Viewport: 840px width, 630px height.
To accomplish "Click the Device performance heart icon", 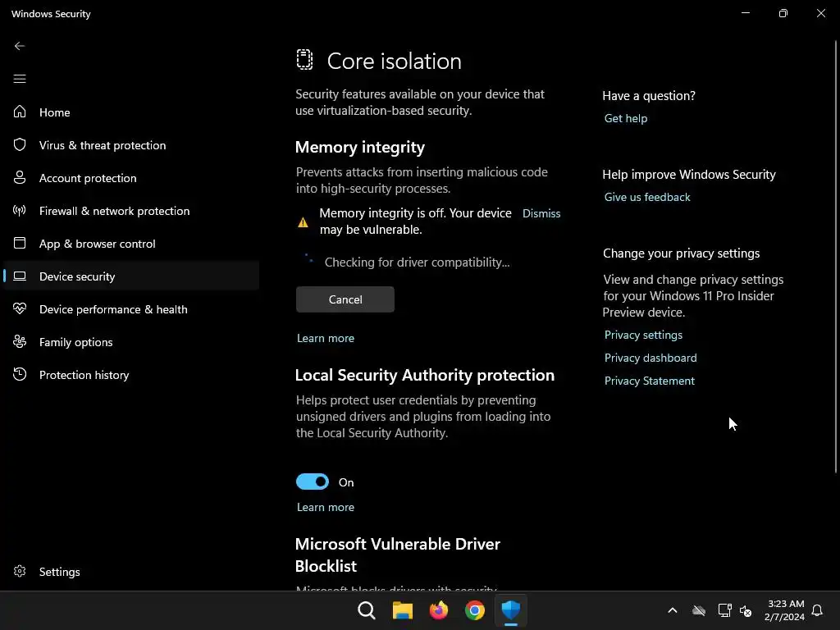I will pyautogui.click(x=20, y=308).
